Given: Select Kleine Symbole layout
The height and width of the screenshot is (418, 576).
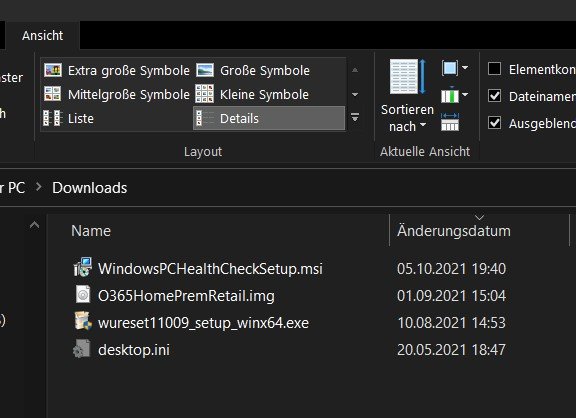Looking at the screenshot, I should (252, 94).
